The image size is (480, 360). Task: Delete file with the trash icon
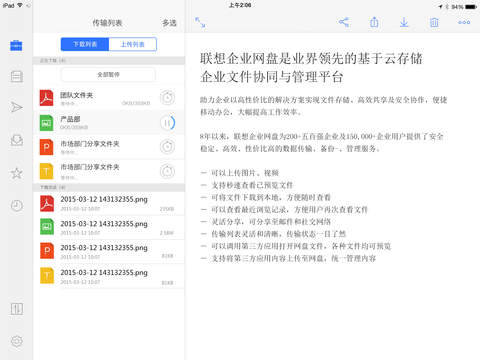point(434,22)
